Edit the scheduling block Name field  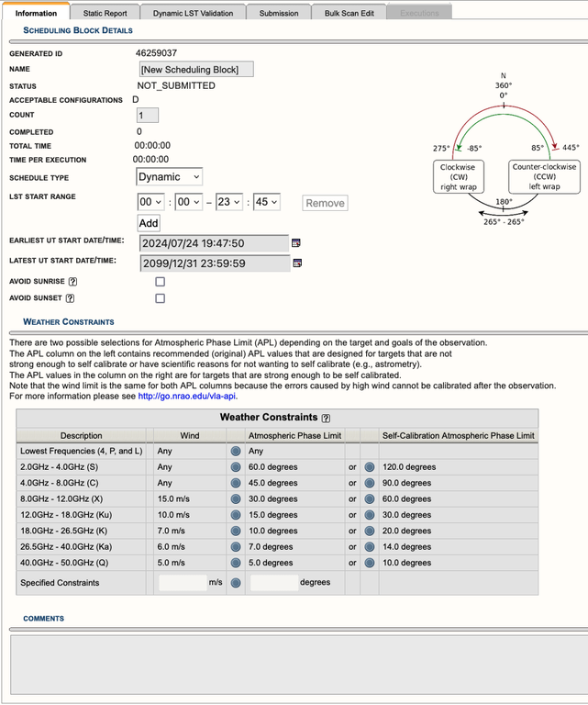point(196,69)
